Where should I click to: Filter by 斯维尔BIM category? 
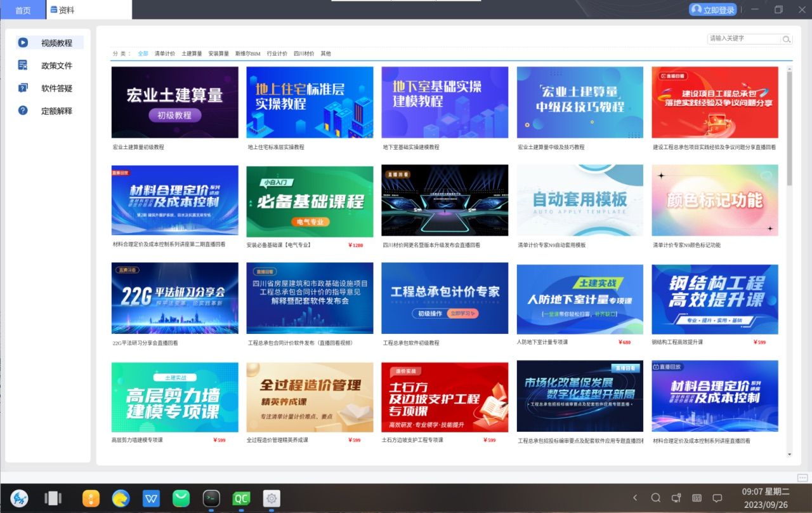pos(247,54)
